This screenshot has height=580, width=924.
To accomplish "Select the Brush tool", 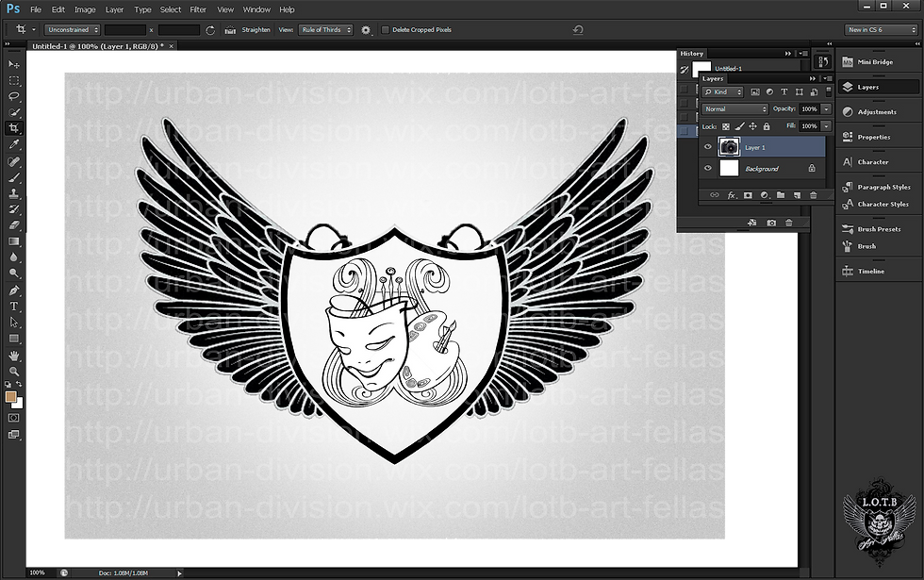I will pos(14,177).
